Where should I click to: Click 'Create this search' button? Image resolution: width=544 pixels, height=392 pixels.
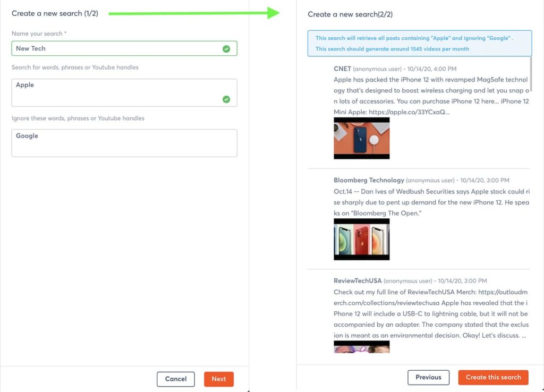(x=493, y=378)
